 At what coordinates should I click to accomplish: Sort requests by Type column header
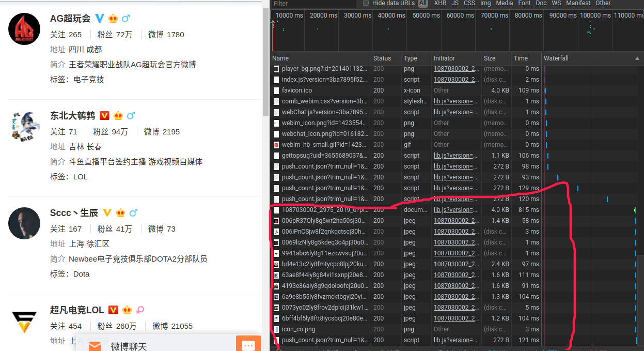tap(416, 58)
